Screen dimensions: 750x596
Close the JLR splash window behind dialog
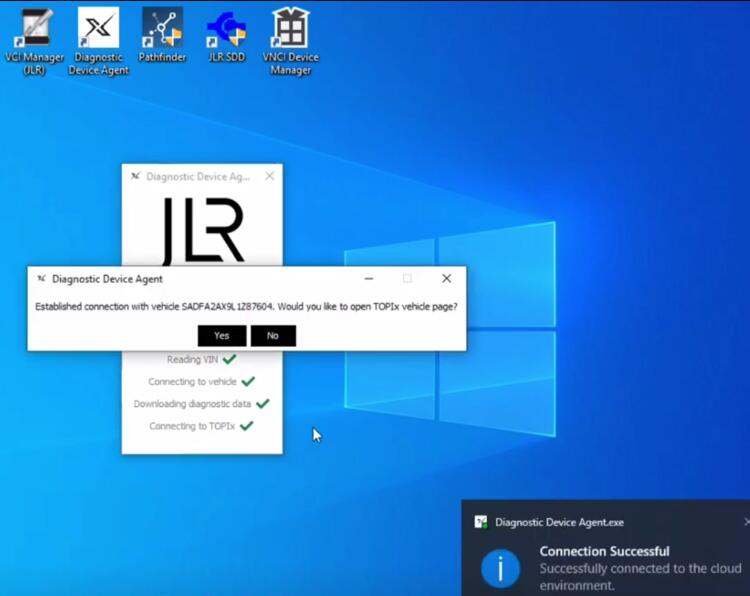point(270,176)
